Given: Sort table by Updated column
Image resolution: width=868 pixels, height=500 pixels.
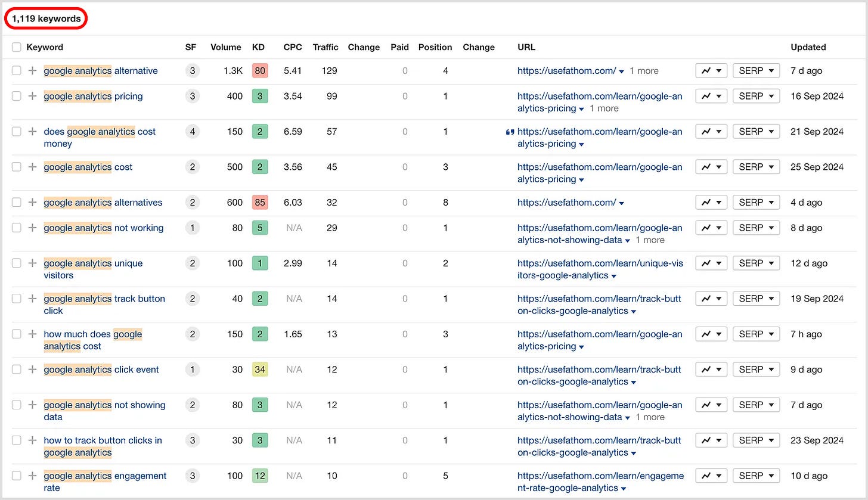Looking at the screenshot, I should click(x=808, y=47).
